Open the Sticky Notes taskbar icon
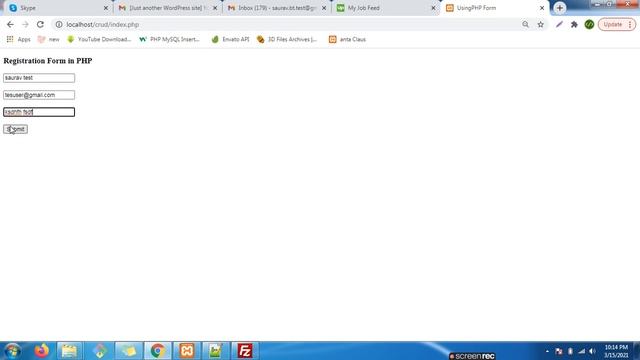 pyautogui.click(x=128, y=351)
